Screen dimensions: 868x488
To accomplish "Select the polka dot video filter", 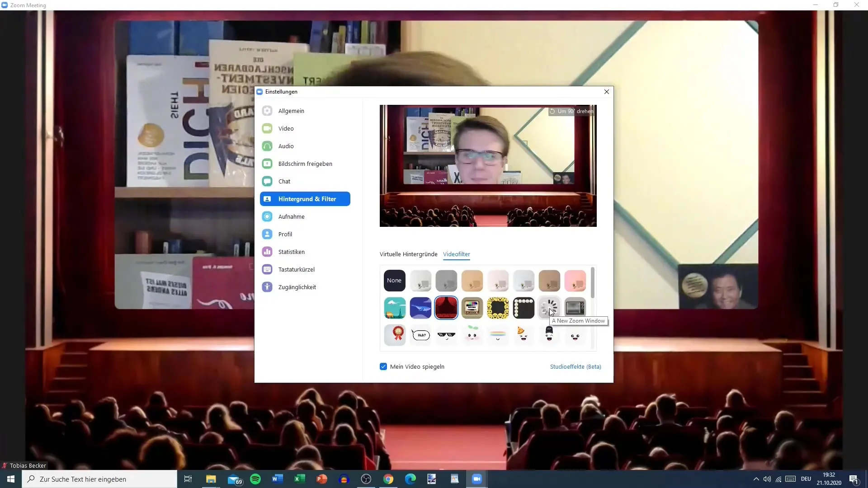I will point(524,307).
